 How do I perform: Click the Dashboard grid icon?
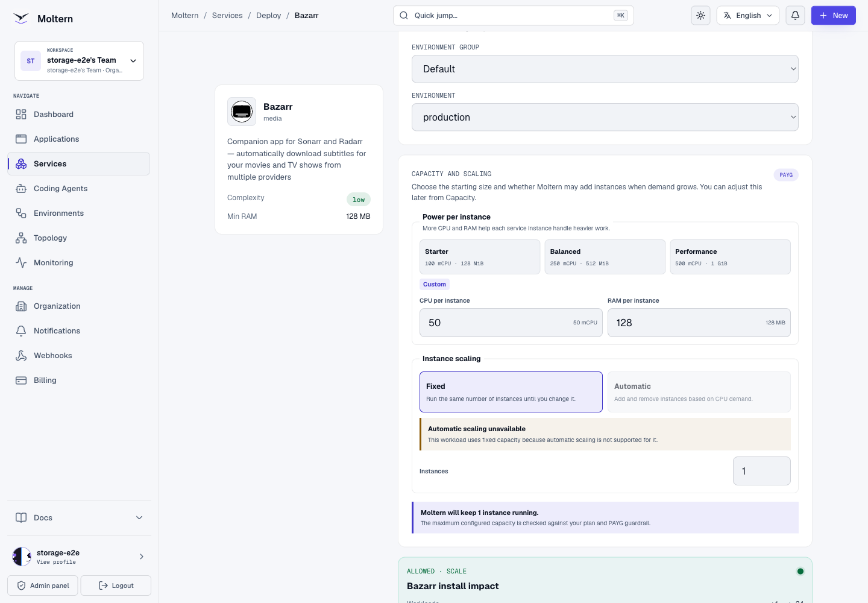[x=21, y=115]
